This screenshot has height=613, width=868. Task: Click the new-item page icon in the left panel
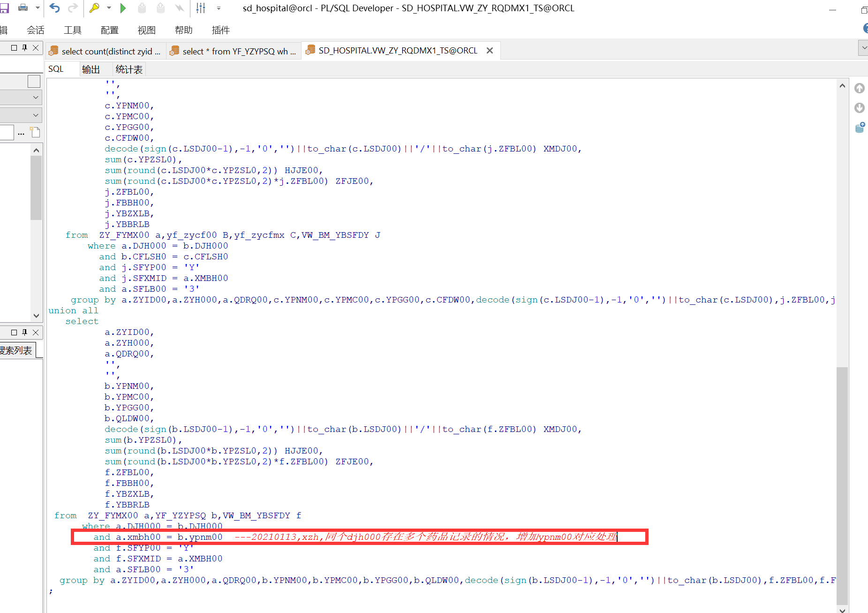(35, 132)
